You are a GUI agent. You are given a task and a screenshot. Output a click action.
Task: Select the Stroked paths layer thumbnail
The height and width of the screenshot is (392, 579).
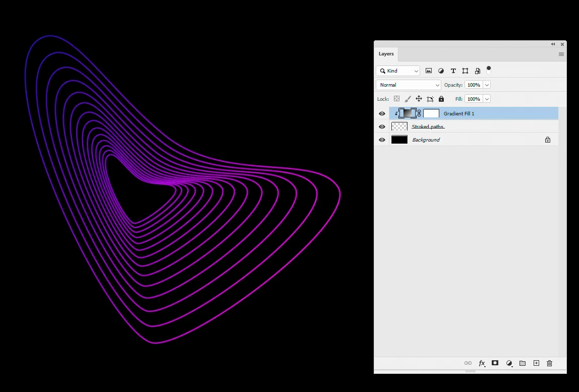click(x=399, y=126)
